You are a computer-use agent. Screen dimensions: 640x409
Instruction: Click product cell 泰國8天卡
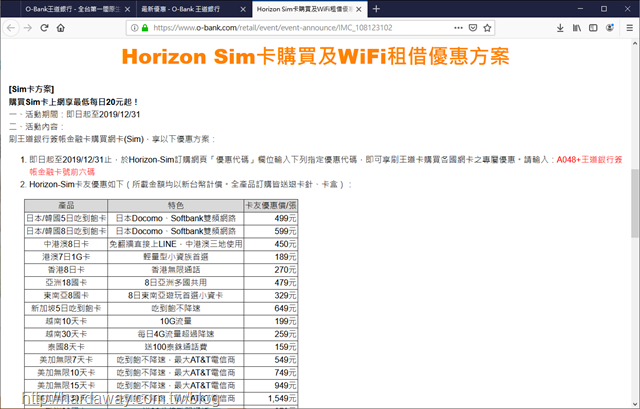point(66,347)
